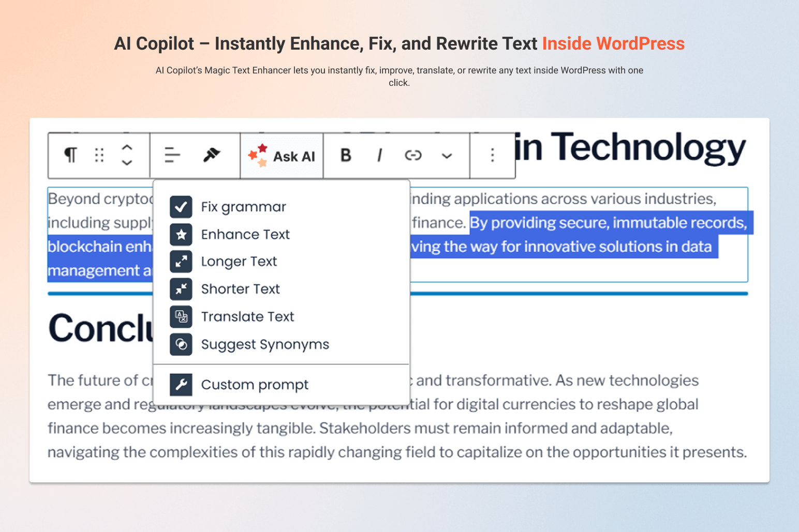The width and height of the screenshot is (799, 532).
Task: Toggle italic formatting
Action: click(x=380, y=155)
